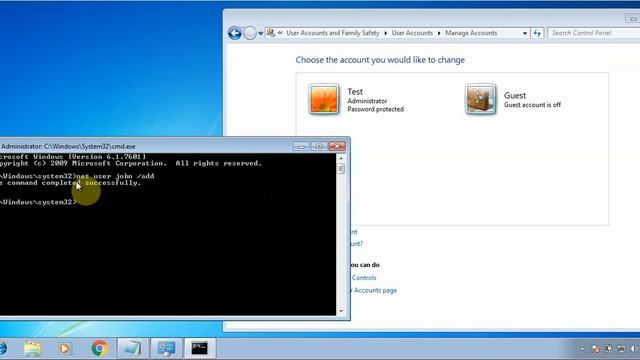Open the Parental Controls link
The image size is (640, 360).
point(364,278)
